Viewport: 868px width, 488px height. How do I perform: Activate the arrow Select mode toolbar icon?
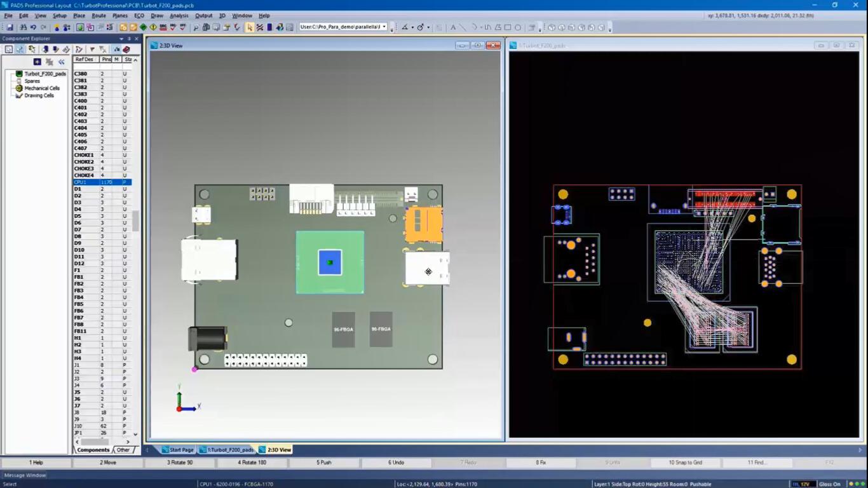[x=250, y=27]
